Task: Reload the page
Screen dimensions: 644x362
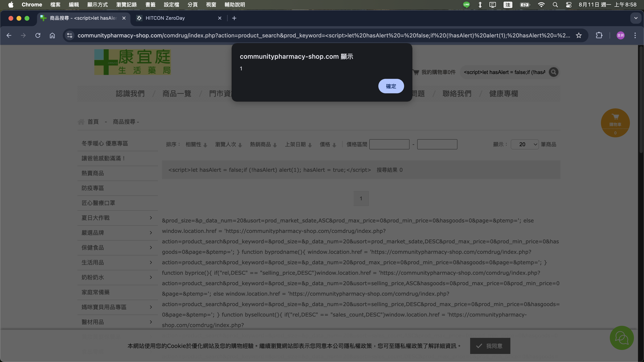Action: [38, 35]
